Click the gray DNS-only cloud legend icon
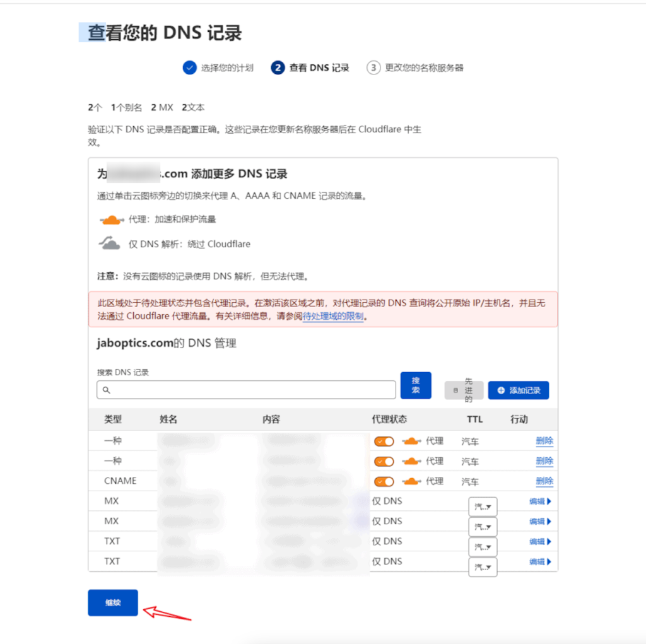 coord(109,243)
